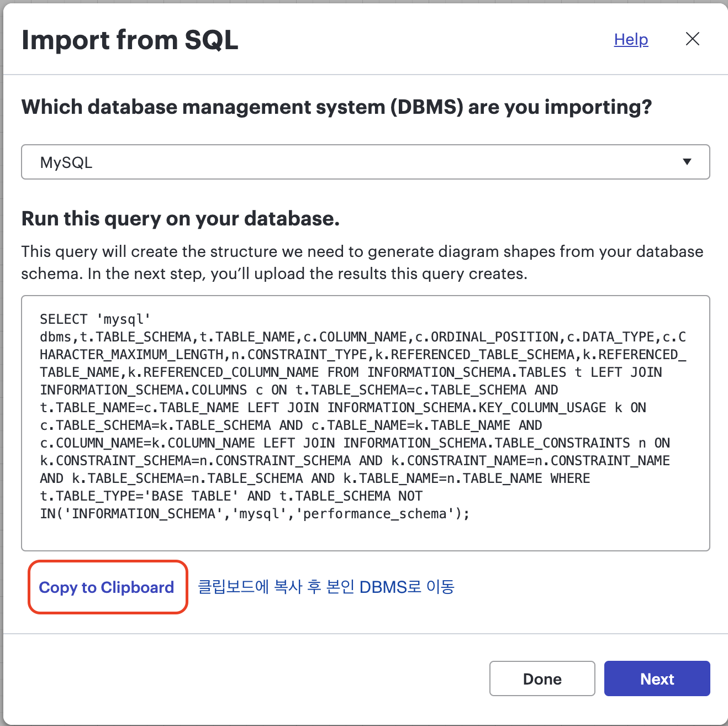Close the Import from SQL dialog
Image resolution: width=728 pixels, height=726 pixels.
(692, 39)
